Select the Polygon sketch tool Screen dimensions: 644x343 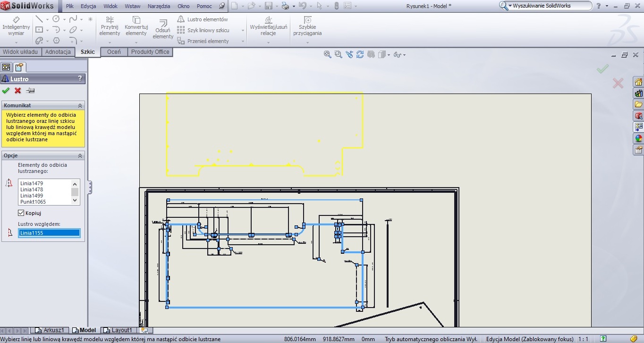(x=56, y=41)
